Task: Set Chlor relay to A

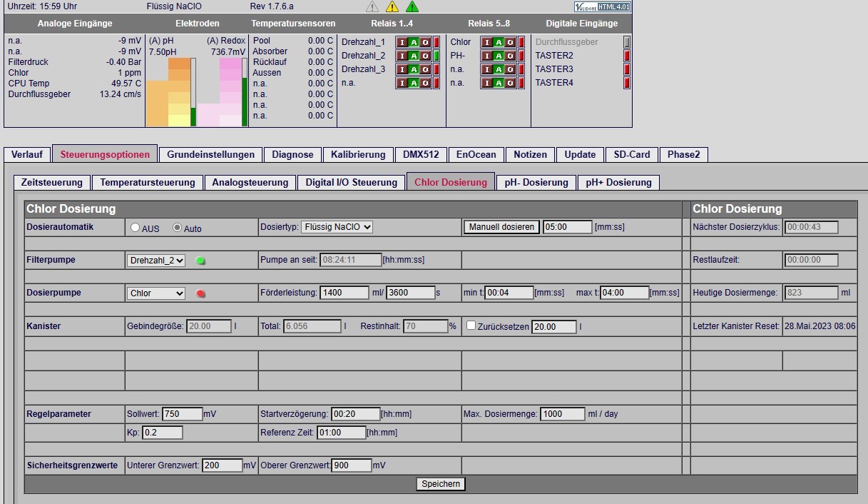Action: click(499, 42)
